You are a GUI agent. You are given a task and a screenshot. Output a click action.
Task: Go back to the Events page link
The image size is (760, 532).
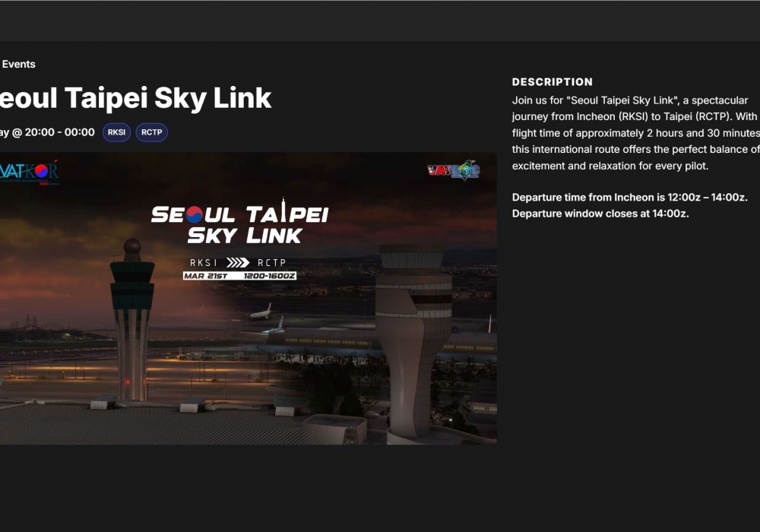[18, 65]
